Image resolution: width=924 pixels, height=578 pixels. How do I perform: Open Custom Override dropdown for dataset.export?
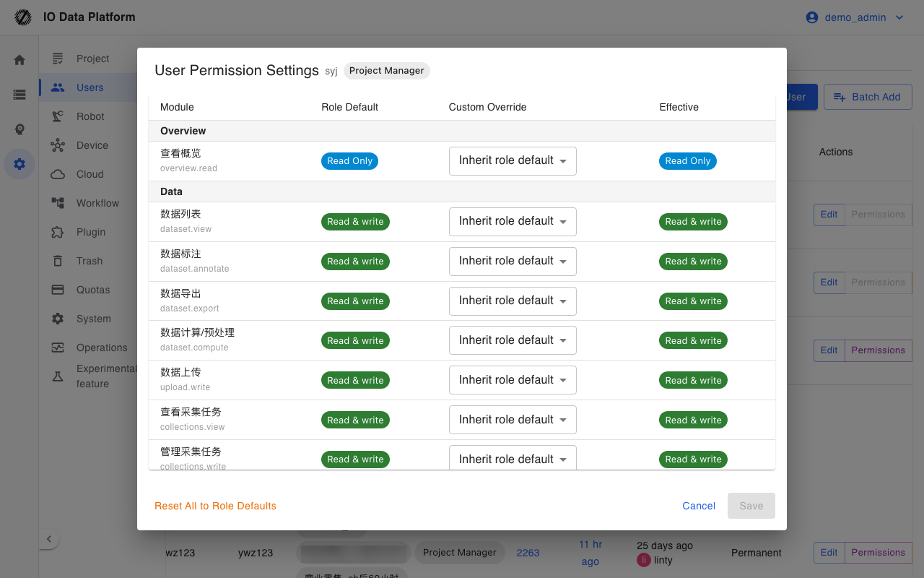point(513,301)
